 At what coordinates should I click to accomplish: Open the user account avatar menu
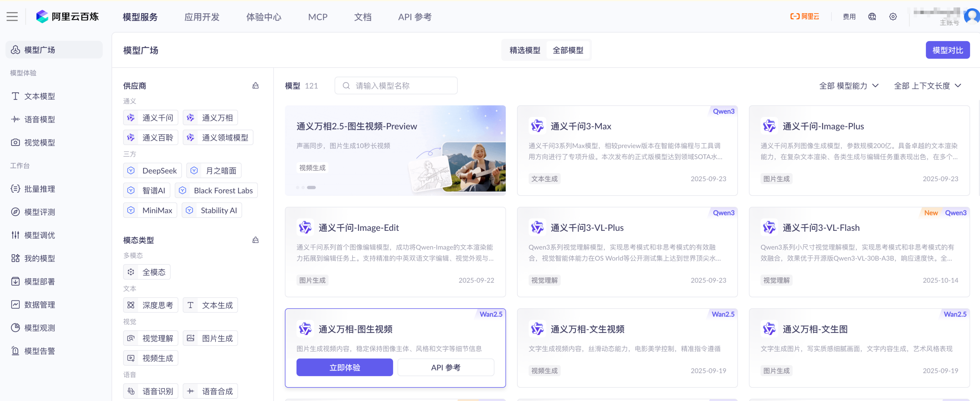[x=972, y=16]
